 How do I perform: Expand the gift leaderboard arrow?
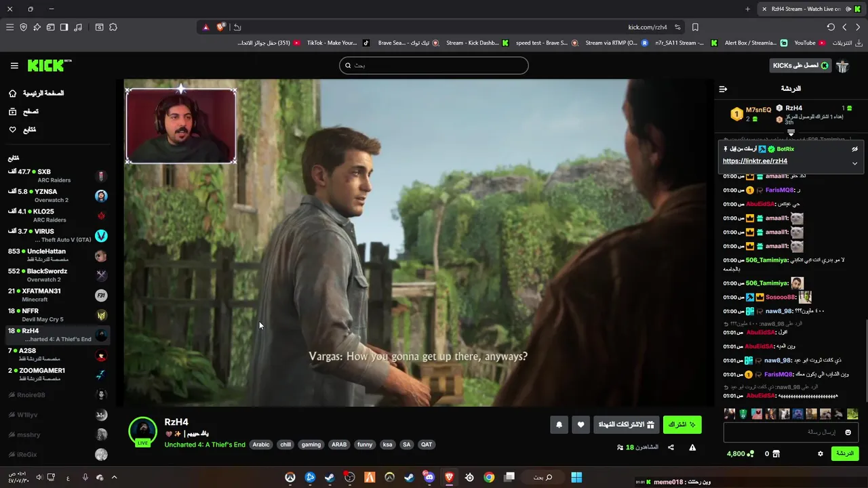(x=791, y=133)
